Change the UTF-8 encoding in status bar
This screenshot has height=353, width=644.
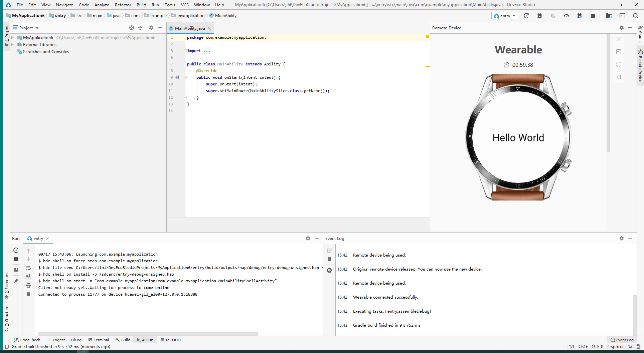point(598,347)
